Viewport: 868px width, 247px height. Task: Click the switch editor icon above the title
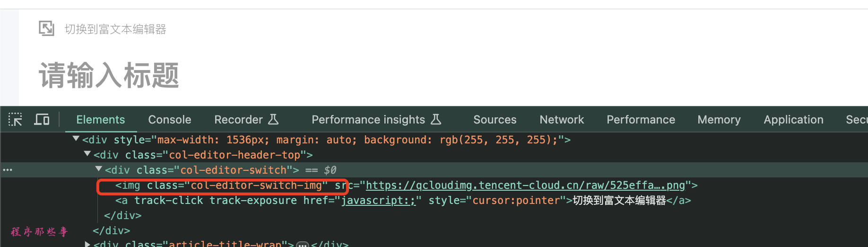46,29
